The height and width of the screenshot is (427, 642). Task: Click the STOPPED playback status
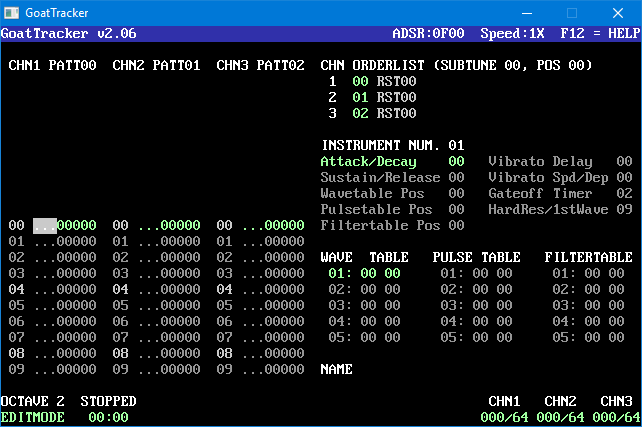click(109, 401)
